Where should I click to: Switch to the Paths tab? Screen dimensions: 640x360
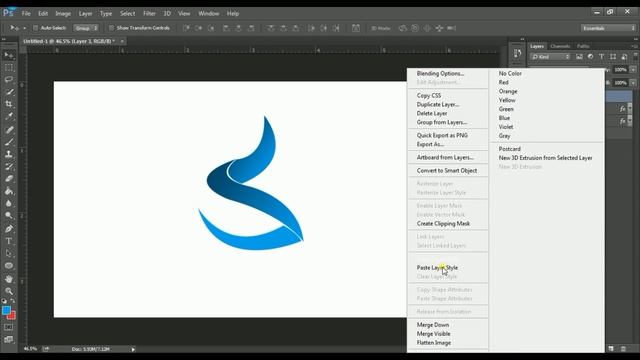pos(583,46)
